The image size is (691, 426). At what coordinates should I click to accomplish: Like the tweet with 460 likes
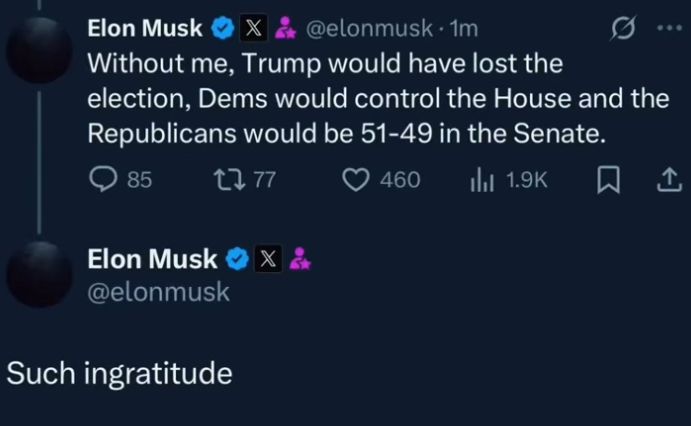pyautogui.click(x=356, y=179)
